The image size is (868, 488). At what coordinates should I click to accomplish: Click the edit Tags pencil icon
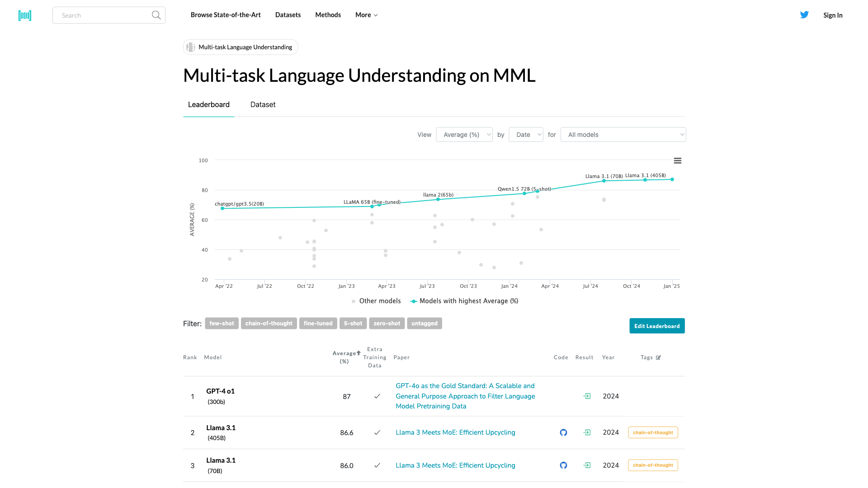point(658,357)
